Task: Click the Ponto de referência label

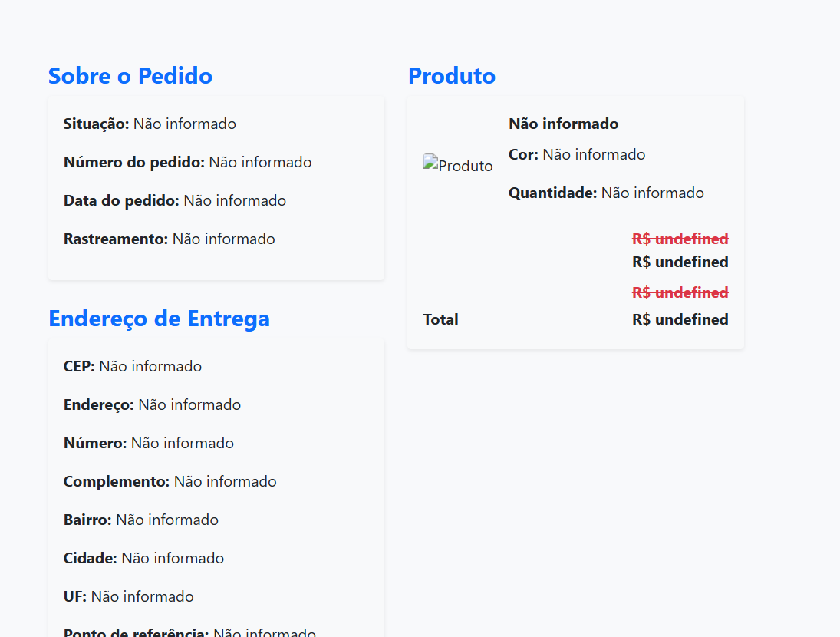Action: (x=136, y=632)
